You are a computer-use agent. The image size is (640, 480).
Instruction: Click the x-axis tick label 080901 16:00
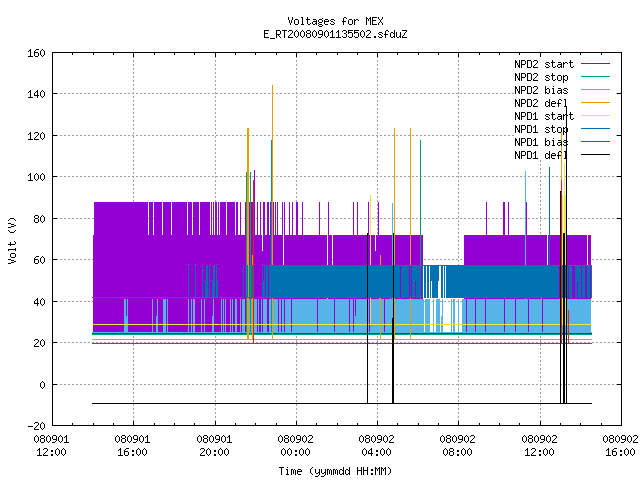[x=133, y=446]
